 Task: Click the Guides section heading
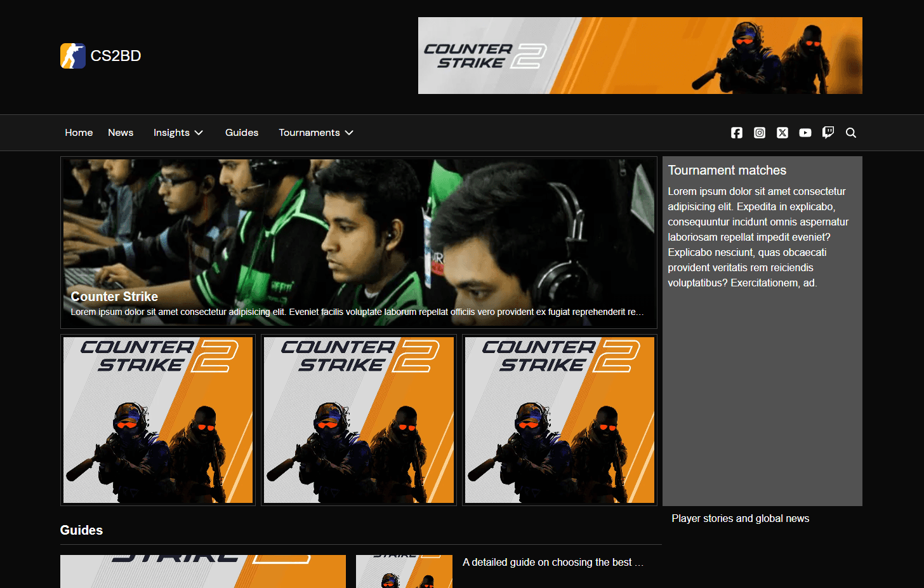click(x=81, y=530)
